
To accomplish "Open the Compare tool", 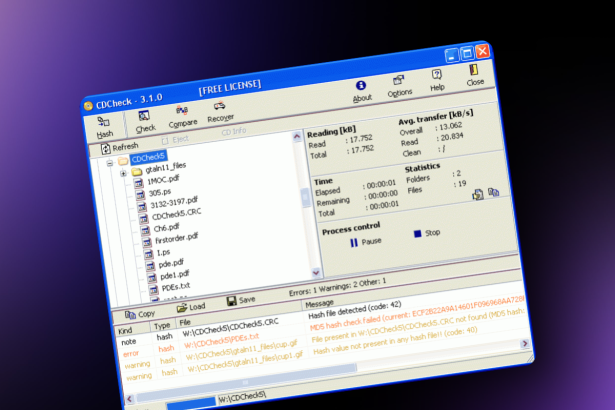I will pyautogui.click(x=182, y=117).
